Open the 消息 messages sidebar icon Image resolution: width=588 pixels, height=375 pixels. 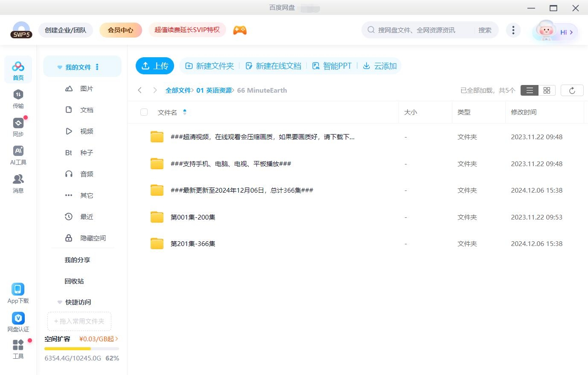point(18,184)
